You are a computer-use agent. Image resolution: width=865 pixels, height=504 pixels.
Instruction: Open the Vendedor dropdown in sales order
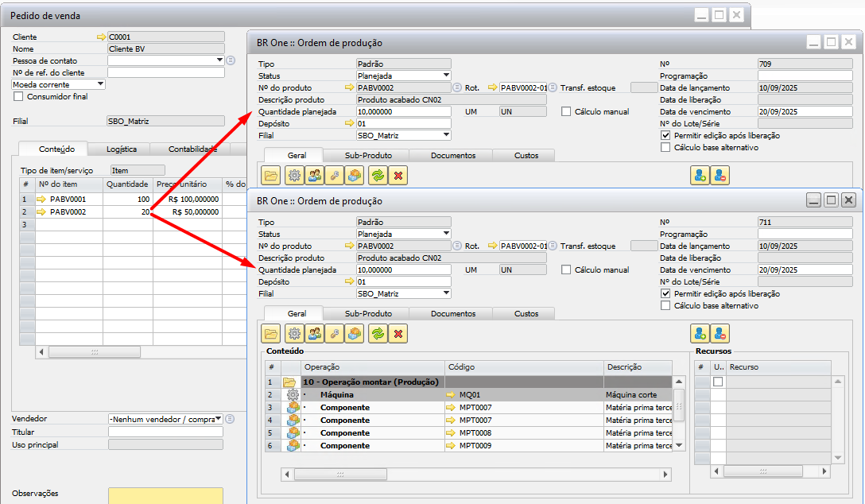point(218,419)
